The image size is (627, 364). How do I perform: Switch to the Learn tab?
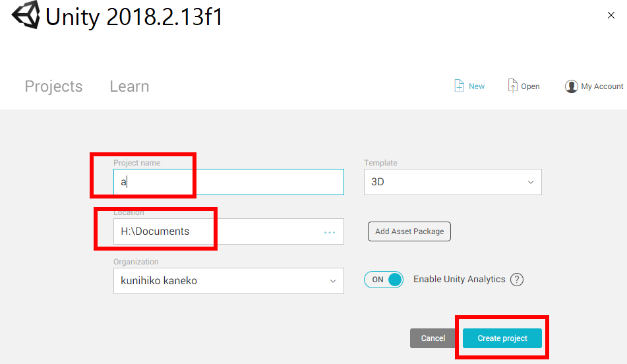pos(130,86)
